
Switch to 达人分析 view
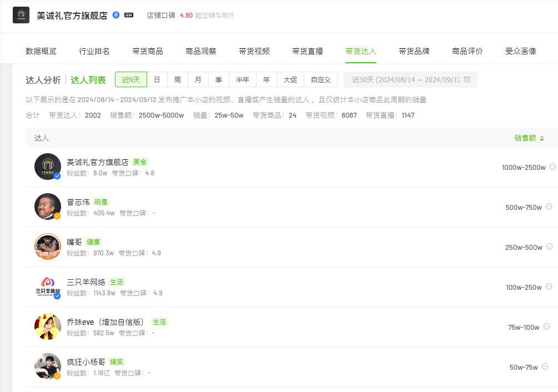(43, 80)
